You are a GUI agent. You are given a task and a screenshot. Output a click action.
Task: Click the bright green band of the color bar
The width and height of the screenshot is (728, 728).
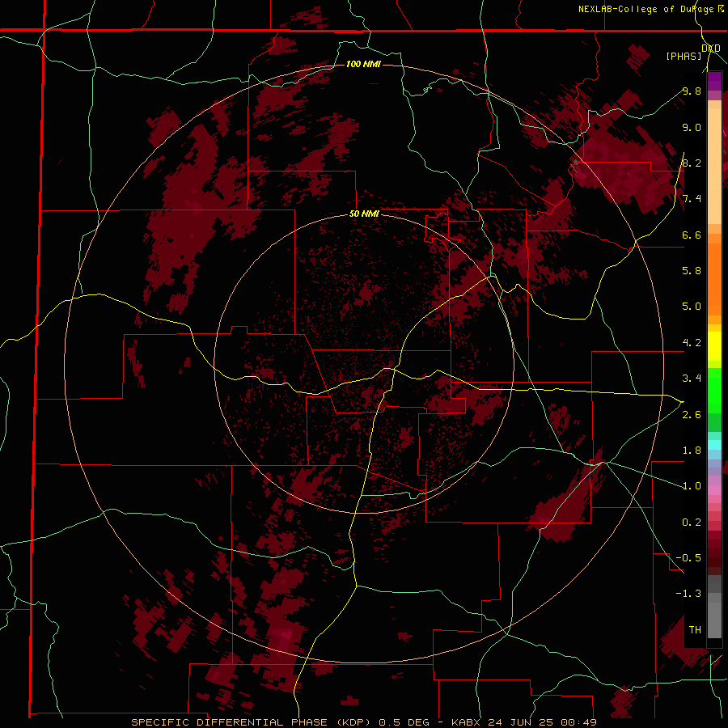click(714, 390)
